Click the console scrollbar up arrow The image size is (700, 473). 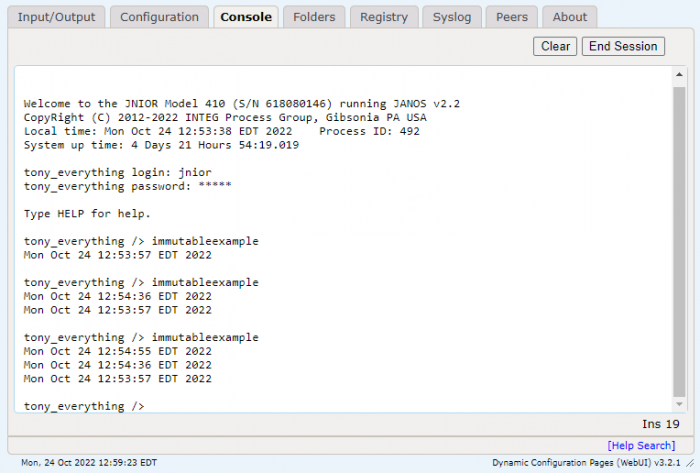(679, 75)
